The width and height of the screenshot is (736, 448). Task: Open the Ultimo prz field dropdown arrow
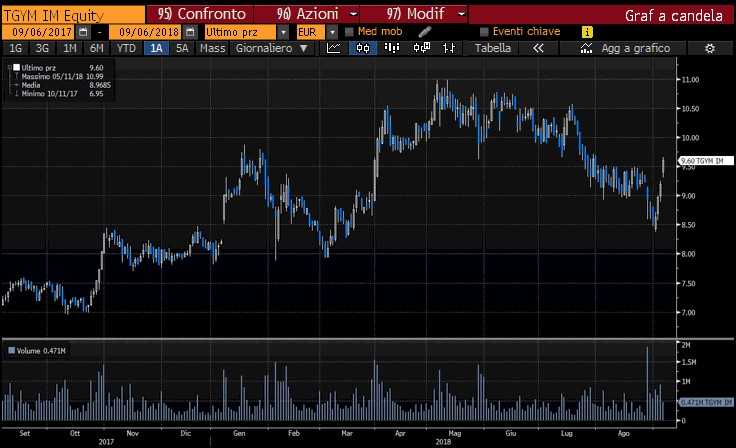click(x=283, y=32)
